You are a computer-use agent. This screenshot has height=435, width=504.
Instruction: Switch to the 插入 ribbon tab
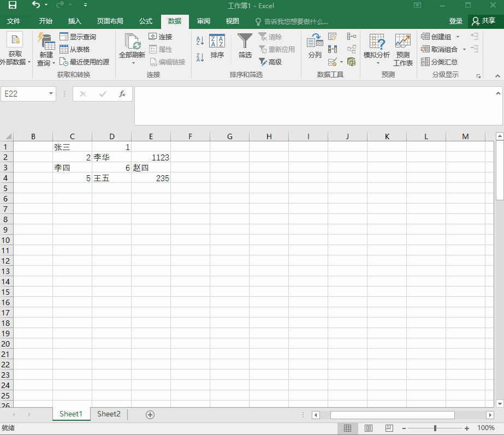pyautogui.click(x=75, y=21)
